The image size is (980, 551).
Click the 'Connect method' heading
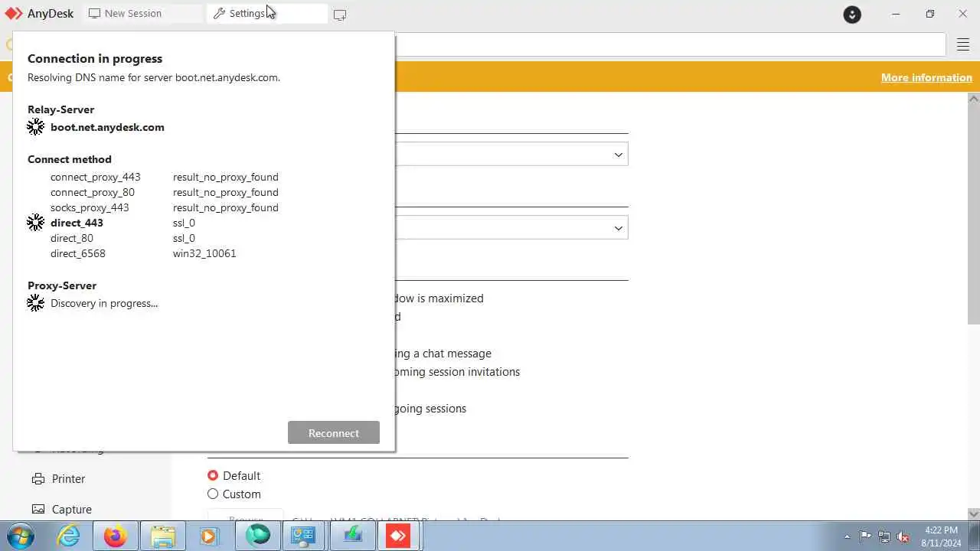(x=70, y=159)
